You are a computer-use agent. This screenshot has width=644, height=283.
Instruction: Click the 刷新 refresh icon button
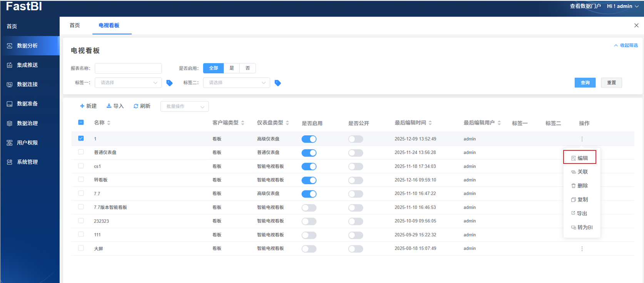pyautogui.click(x=142, y=106)
